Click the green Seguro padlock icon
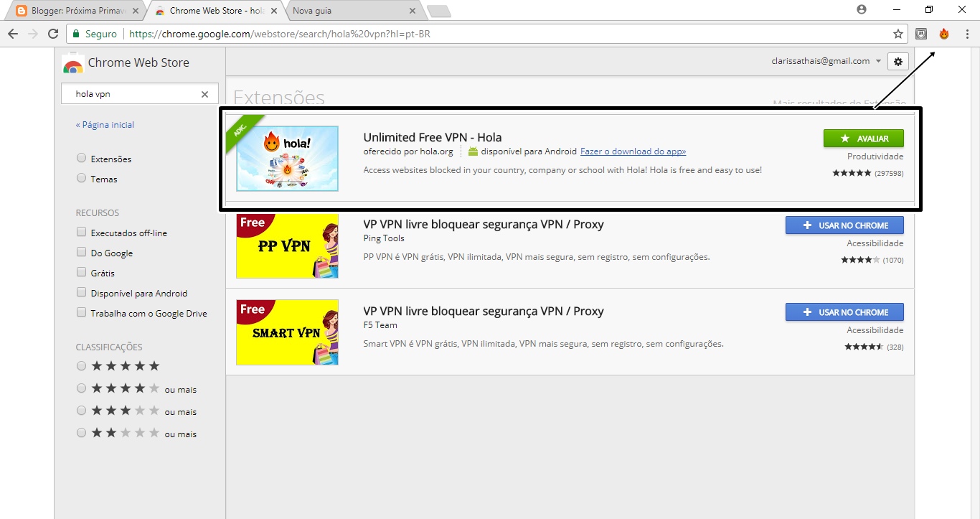This screenshot has height=519, width=980. 76,34
